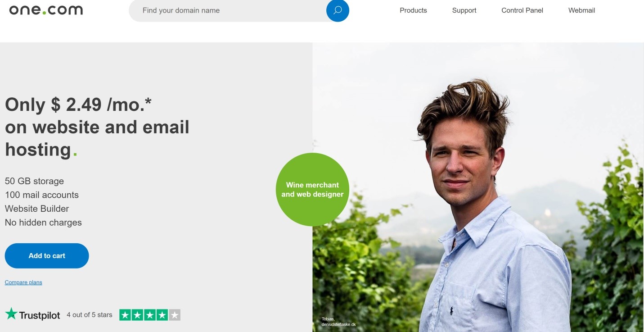
Task: Open the one.com logo homepage
Action: click(46, 9)
